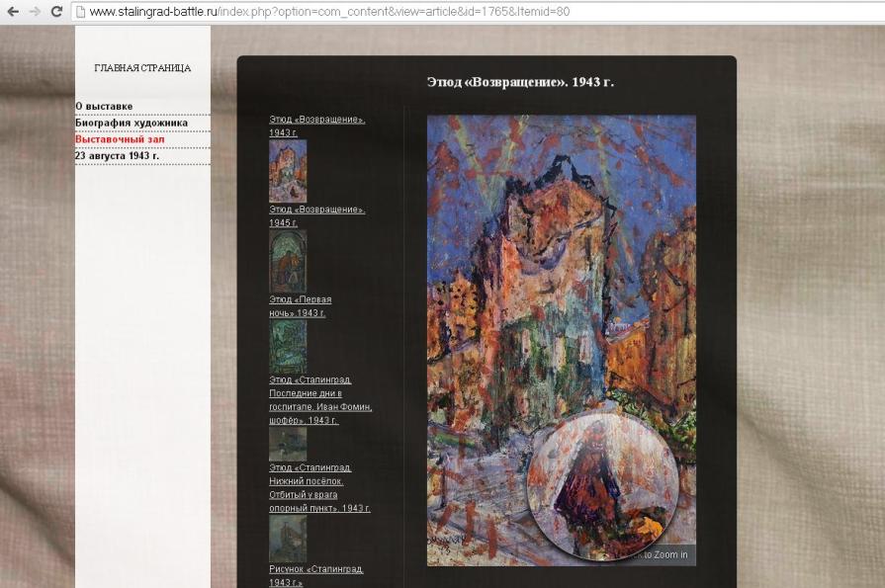Select thumbnail below Иван Фомин link
Image resolution: width=885 pixels, height=588 pixels.
[x=288, y=444]
